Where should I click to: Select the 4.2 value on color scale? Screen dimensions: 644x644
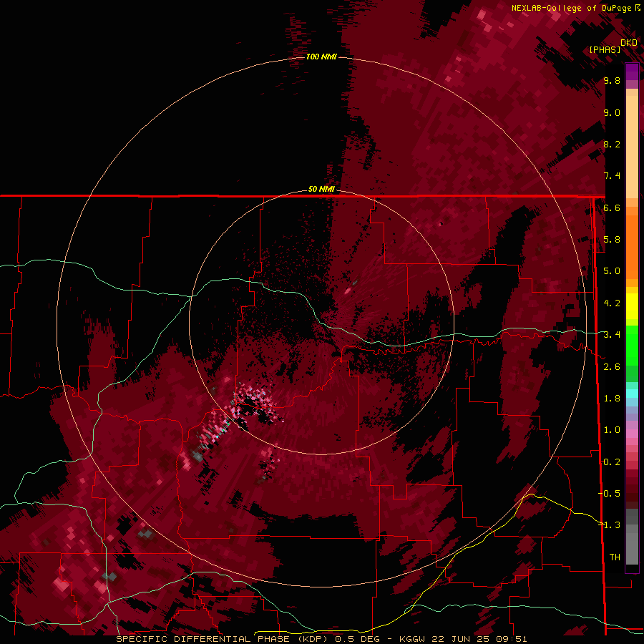click(612, 303)
